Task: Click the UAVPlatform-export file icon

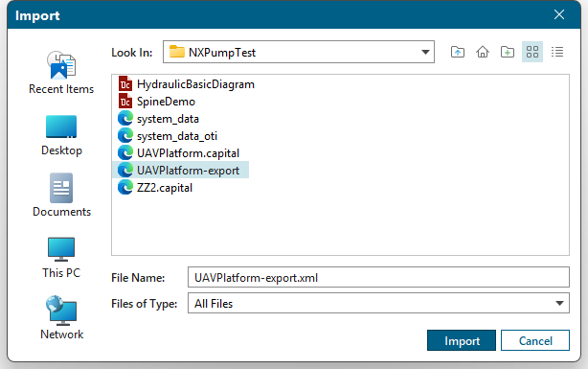Action: tap(125, 171)
